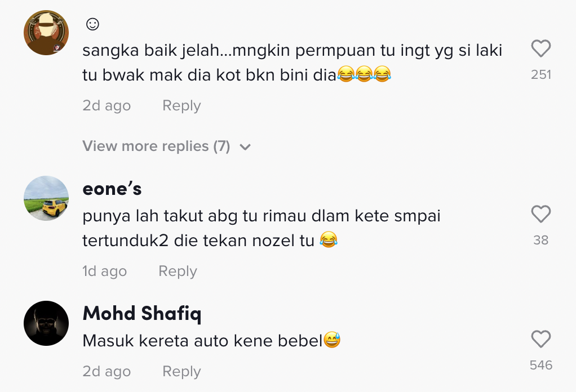Open eone's yellow car profile picture

[46, 199]
